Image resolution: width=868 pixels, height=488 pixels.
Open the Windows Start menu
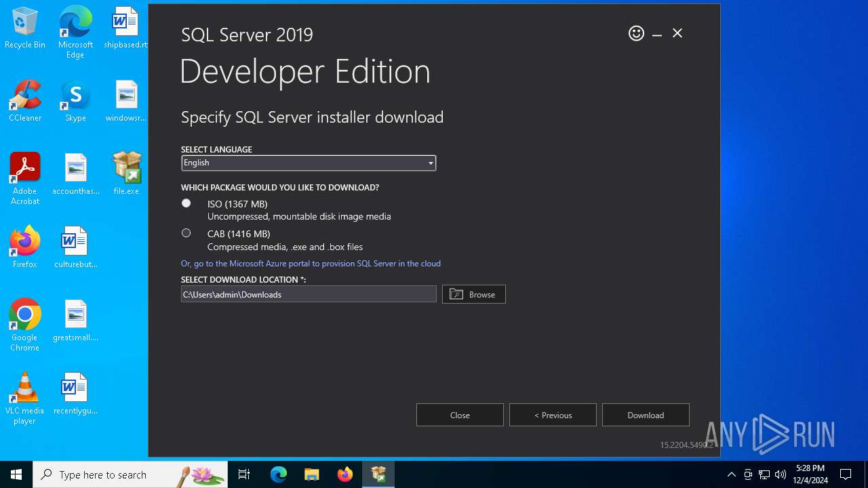pos(16,474)
